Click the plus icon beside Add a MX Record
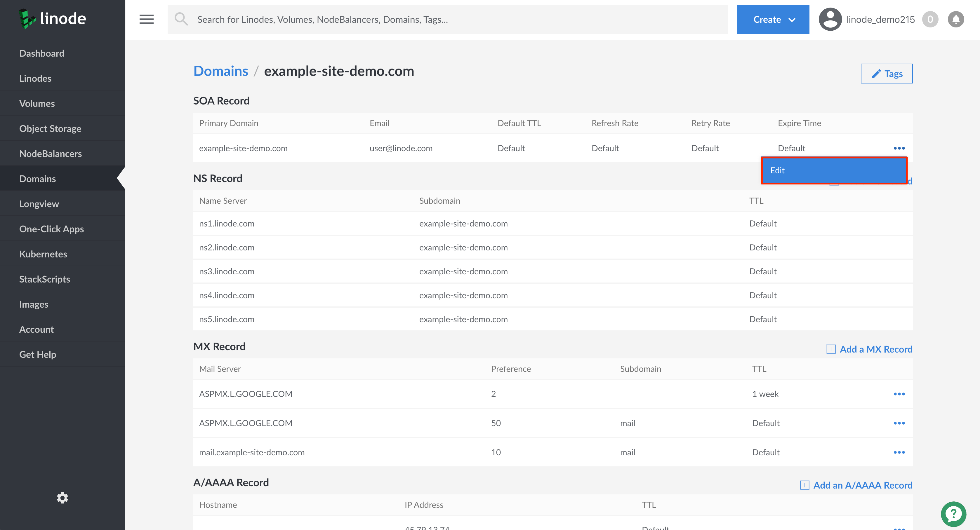The width and height of the screenshot is (980, 530). coord(831,349)
